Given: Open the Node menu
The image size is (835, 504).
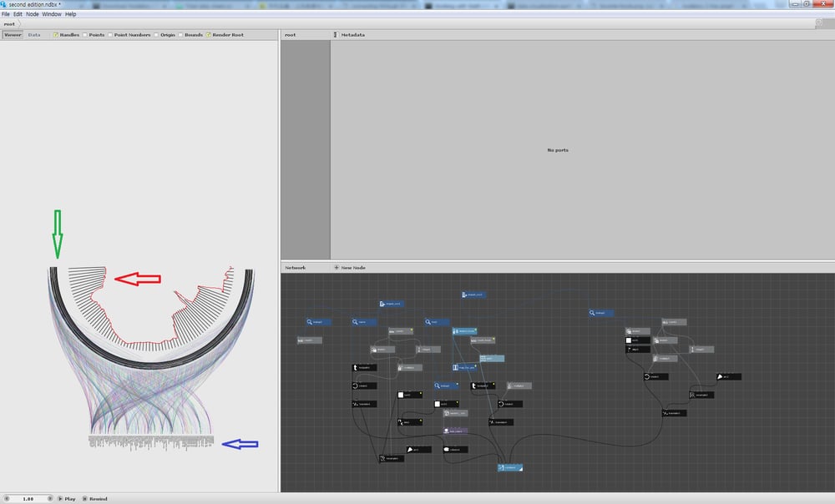Looking at the screenshot, I should pyautogui.click(x=33, y=14).
